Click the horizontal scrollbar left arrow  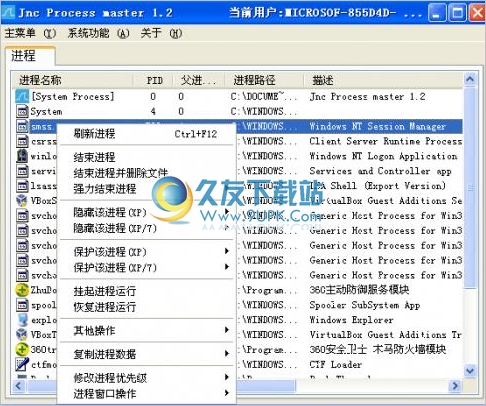18,386
